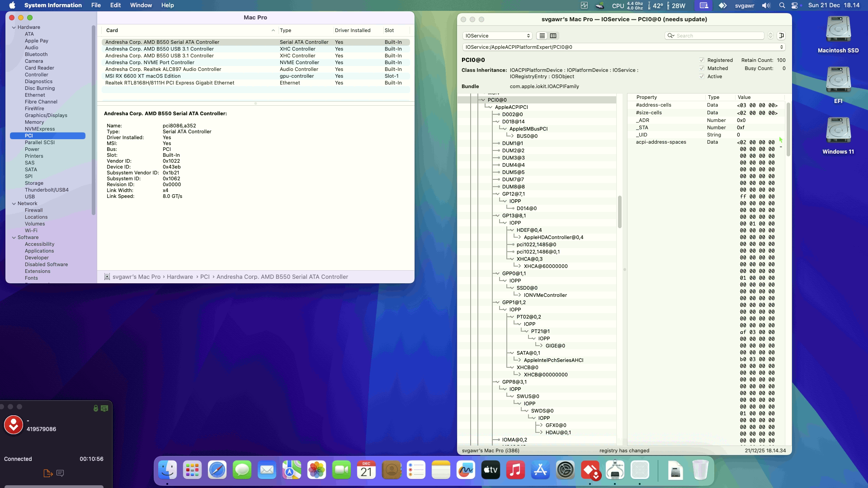868x488 pixels.
Task: Open the AnyDesk chat icon
Action: pyautogui.click(x=60, y=473)
